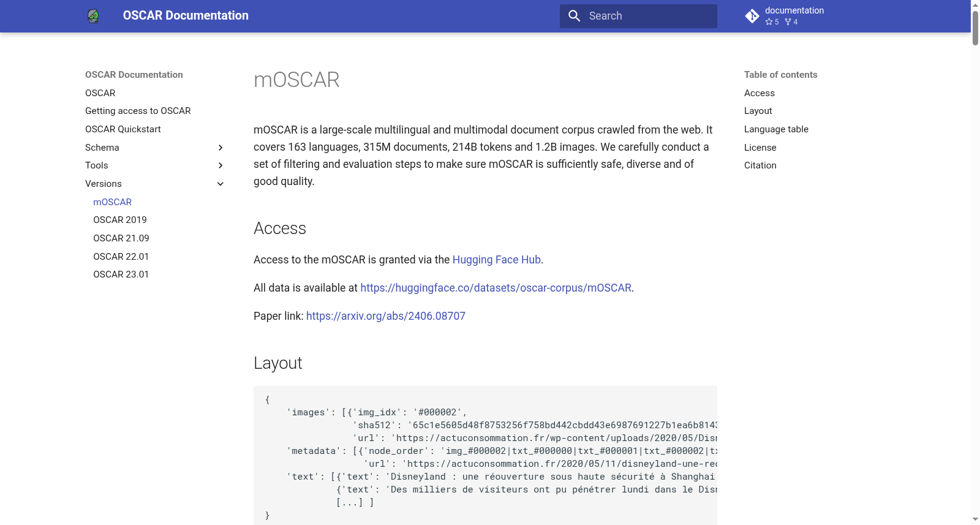This screenshot has width=980, height=525.
Task: Collapse the Versions section chevron
Action: [x=221, y=184]
